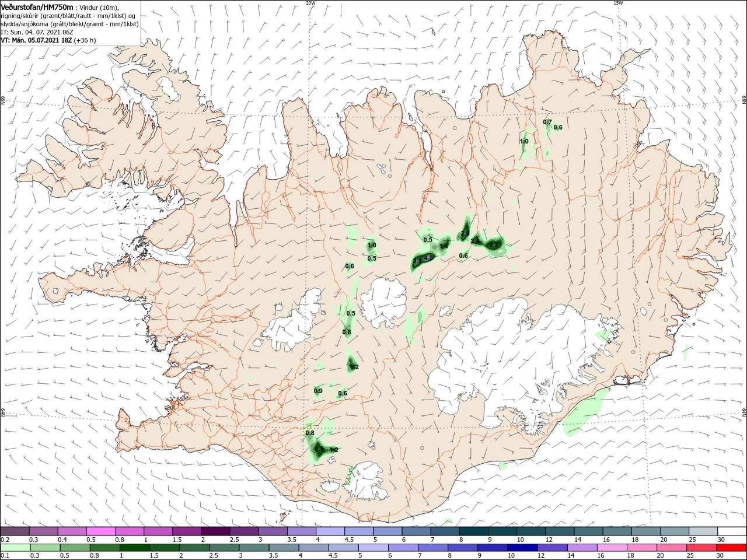Click the bright red 30 swatch in rain scale
The width and height of the screenshot is (747, 560).
pos(732,548)
